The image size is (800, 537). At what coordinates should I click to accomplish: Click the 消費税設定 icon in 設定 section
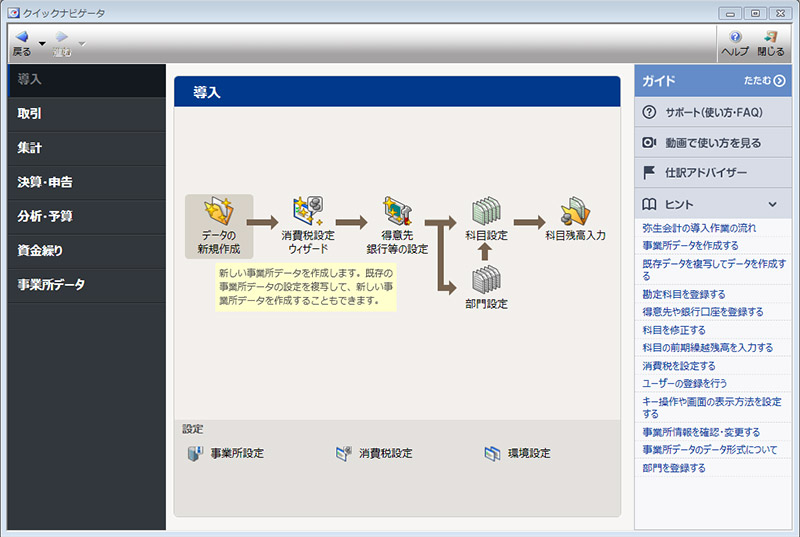(x=344, y=453)
